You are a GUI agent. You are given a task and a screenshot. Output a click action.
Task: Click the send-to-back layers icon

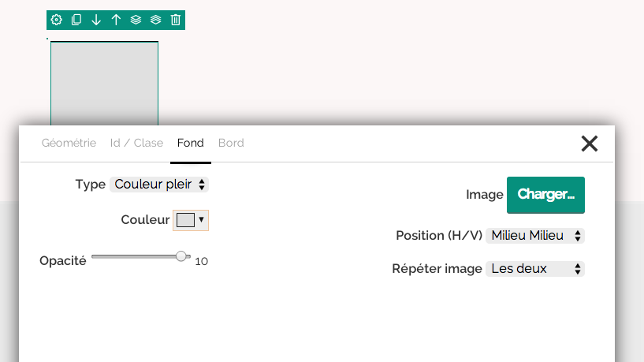click(136, 20)
